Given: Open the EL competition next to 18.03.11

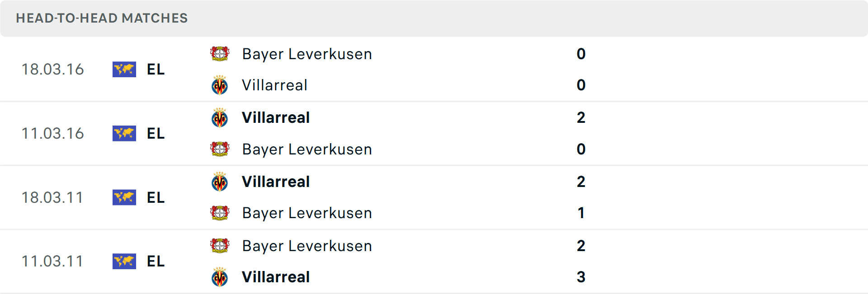Looking at the screenshot, I should [x=124, y=197].
